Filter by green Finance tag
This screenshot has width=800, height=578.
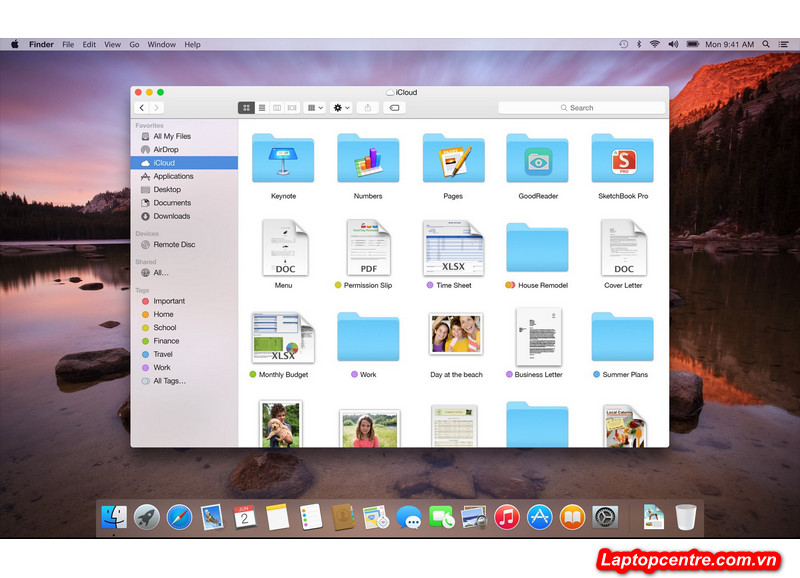pos(184,341)
